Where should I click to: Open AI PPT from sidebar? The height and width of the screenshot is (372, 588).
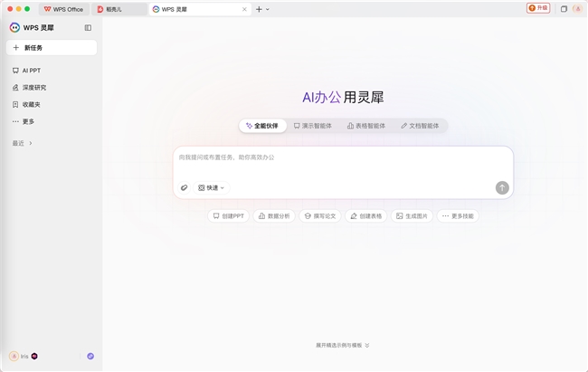(x=31, y=71)
